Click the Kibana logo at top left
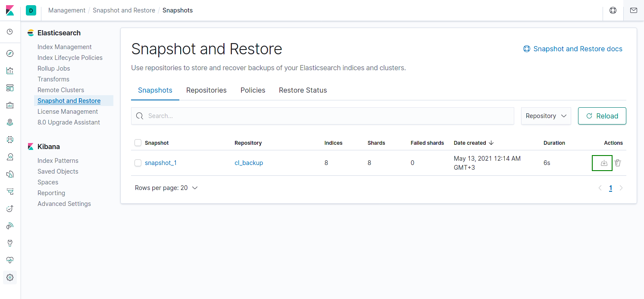Screen dimensions: 644x299 pyautogui.click(x=10, y=10)
